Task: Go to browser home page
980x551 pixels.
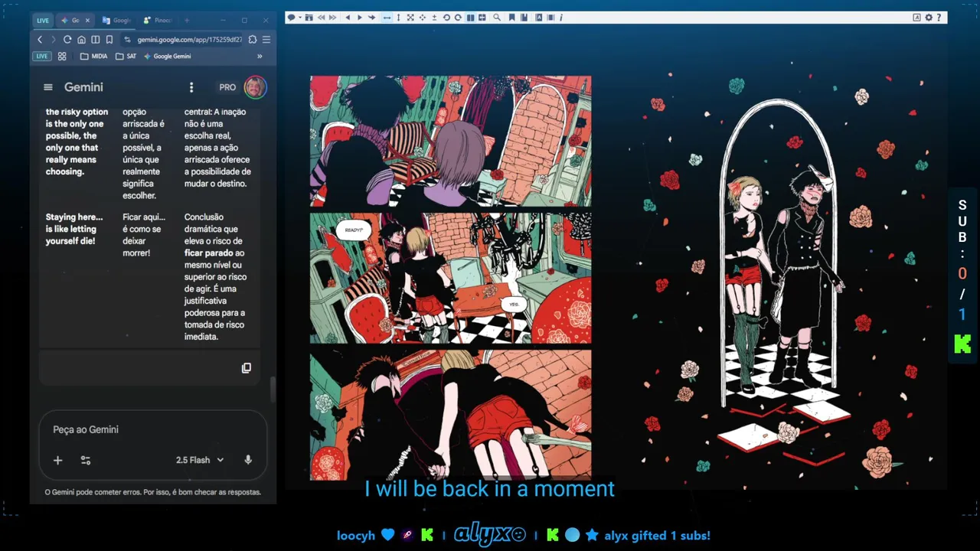Action: click(x=81, y=40)
